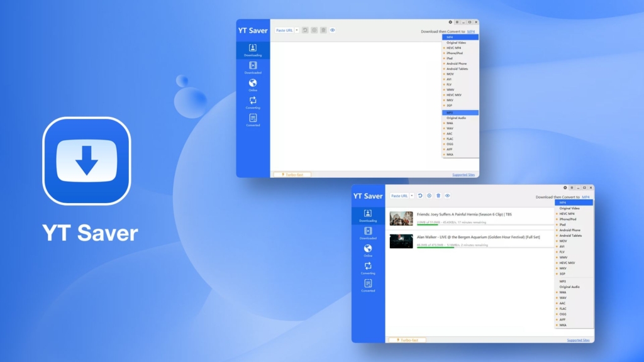Screen dimensions: 644x362
Task: Click progress bar of the Friends download
Action: coord(485,224)
